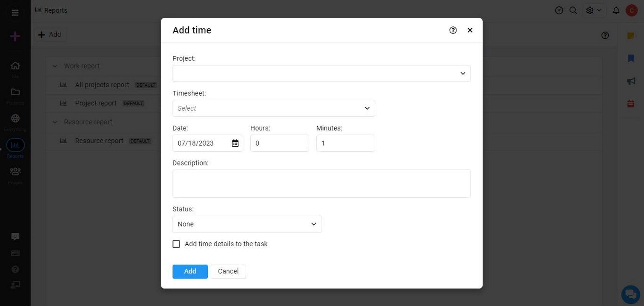This screenshot has height=306, width=644.
Task: Open help in Add time dialog
Action: (453, 30)
